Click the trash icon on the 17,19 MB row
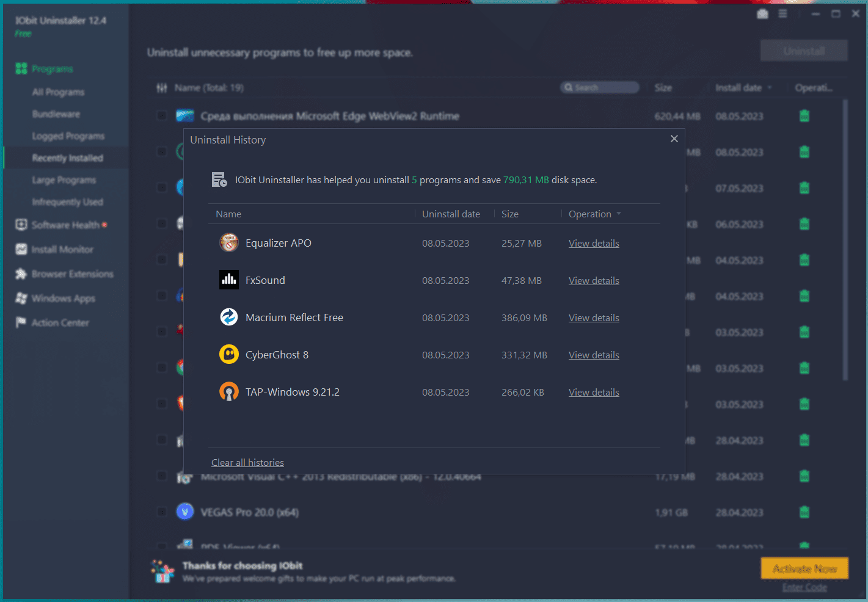 [804, 476]
